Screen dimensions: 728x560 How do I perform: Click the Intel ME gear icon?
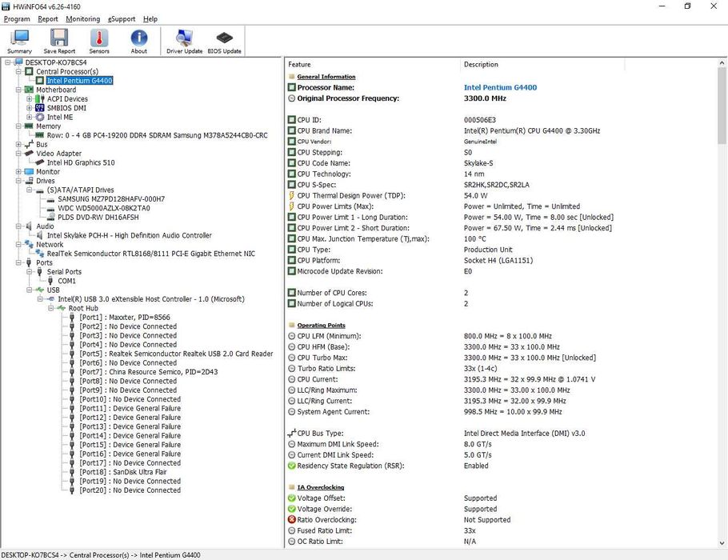click(x=40, y=117)
